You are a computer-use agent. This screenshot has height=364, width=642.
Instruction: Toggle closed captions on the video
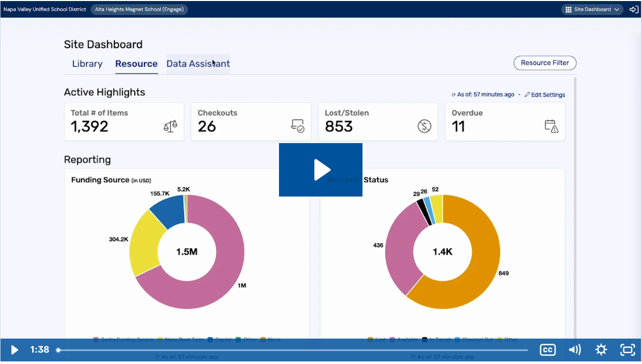coord(548,350)
